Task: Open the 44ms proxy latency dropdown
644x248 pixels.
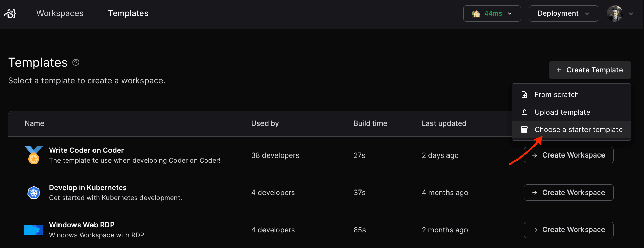Action: pyautogui.click(x=492, y=14)
